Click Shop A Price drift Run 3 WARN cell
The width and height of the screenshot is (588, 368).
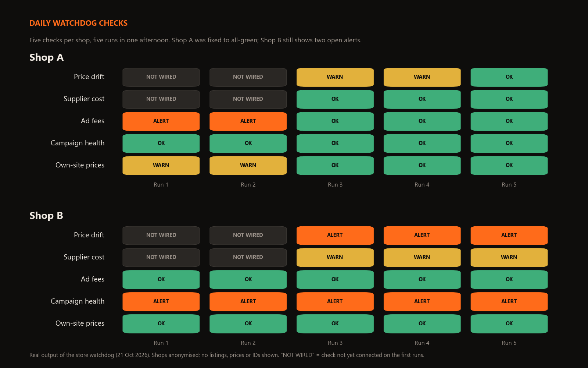click(335, 77)
